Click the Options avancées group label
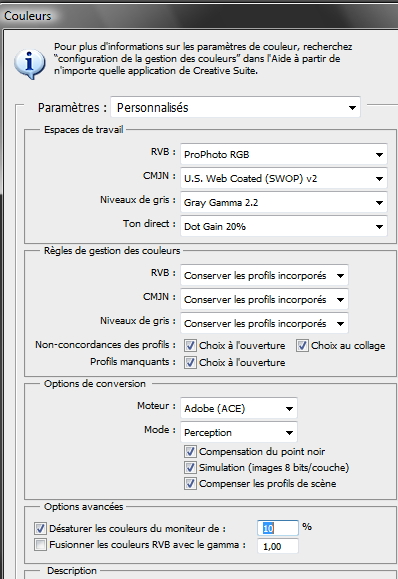The image size is (398, 579). pos(84,507)
